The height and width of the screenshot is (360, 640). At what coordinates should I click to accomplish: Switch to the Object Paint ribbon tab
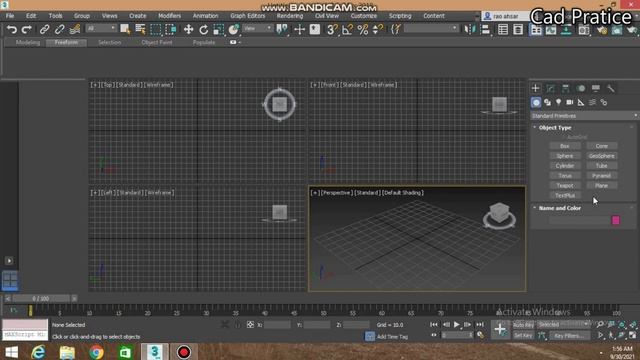coord(157,42)
